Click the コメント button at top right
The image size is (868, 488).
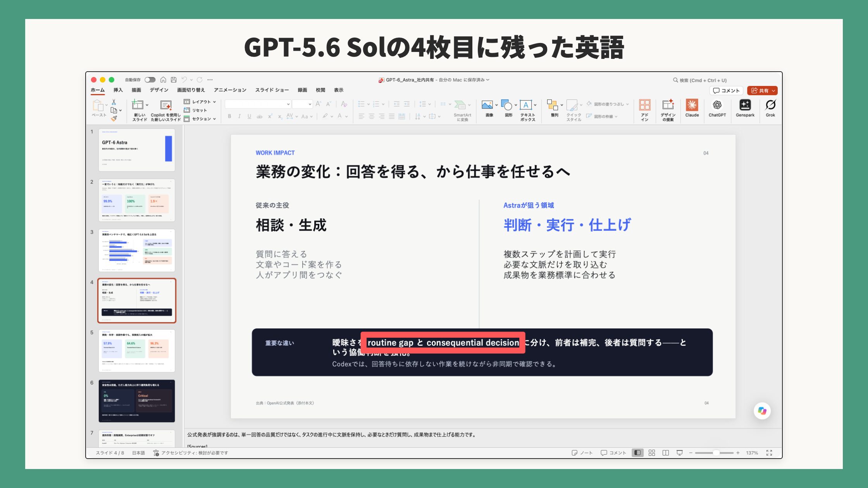(x=726, y=91)
